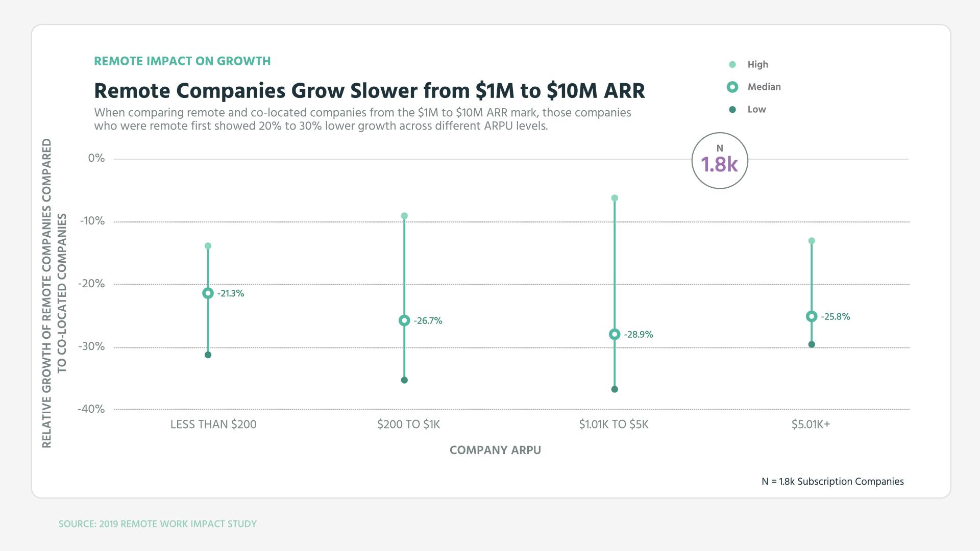The width and height of the screenshot is (980, 551).
Task: Click the median marker showing -21.3%
Action: pos(208,293)
